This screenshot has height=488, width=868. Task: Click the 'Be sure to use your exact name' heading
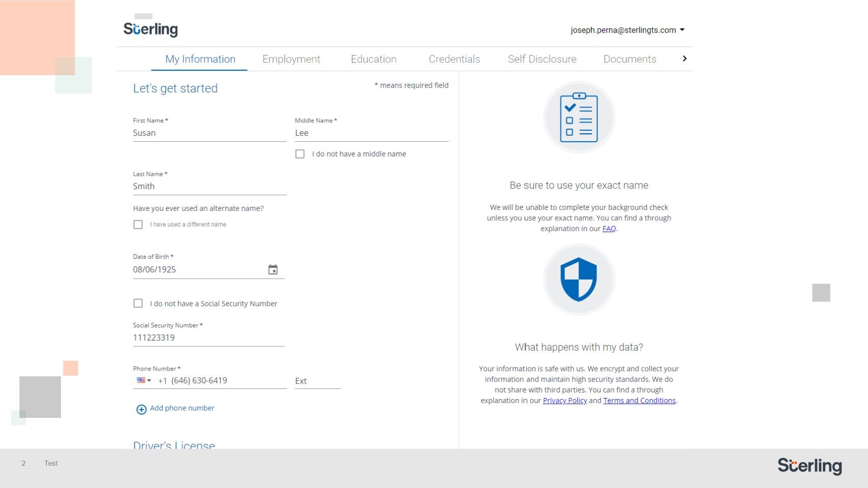click(x=579, y=186)
